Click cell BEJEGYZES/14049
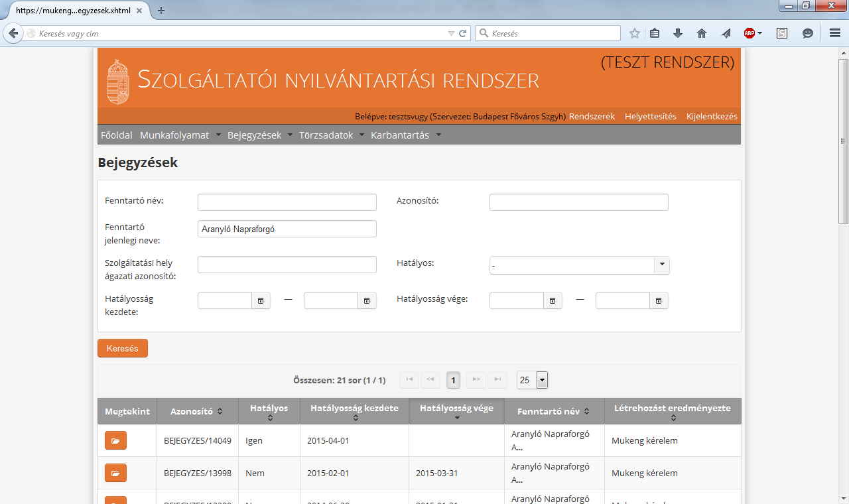This screenshot has width=849, height=504. 198,440
